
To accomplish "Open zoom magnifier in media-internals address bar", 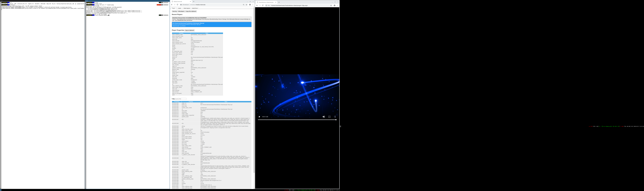I will tap(244, 5).
